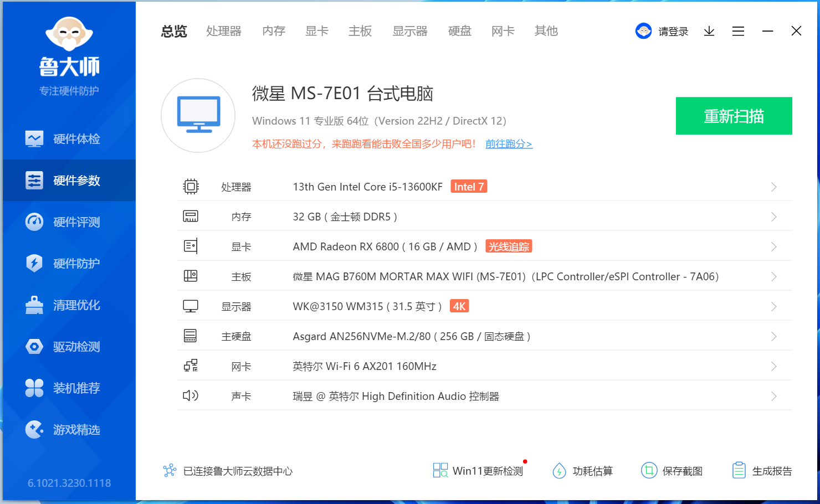This screenshot has width=820, height=504.
Task: Click the graphics card icon
Action: [191, 246]
